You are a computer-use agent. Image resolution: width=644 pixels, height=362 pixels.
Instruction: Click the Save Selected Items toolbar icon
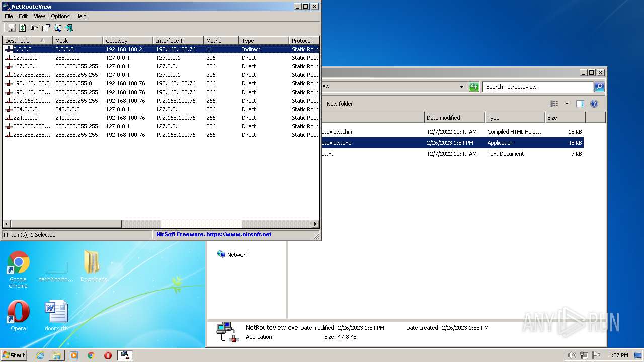pyautogui.click(x=11, y=28)
